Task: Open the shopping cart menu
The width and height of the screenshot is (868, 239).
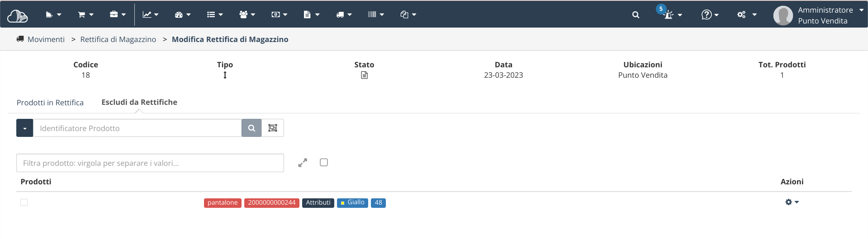Action: pyautogui.click(x=85, y=14)
